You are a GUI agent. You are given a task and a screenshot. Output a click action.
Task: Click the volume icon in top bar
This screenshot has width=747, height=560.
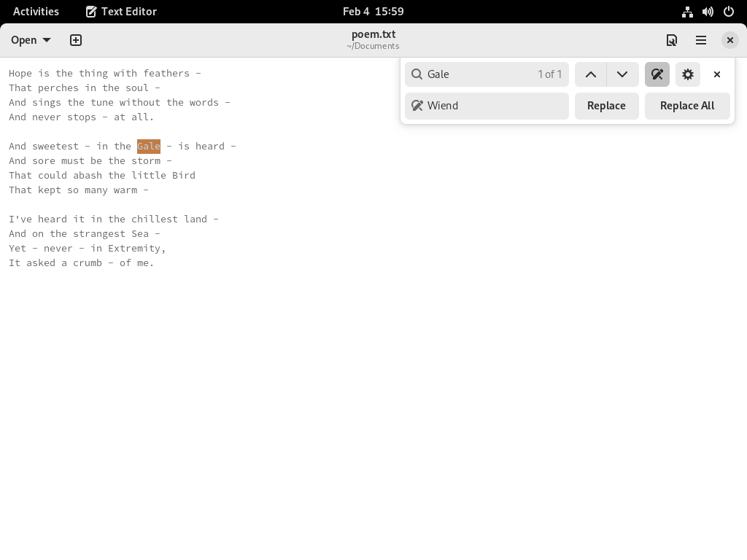click(x=708, y=12)
